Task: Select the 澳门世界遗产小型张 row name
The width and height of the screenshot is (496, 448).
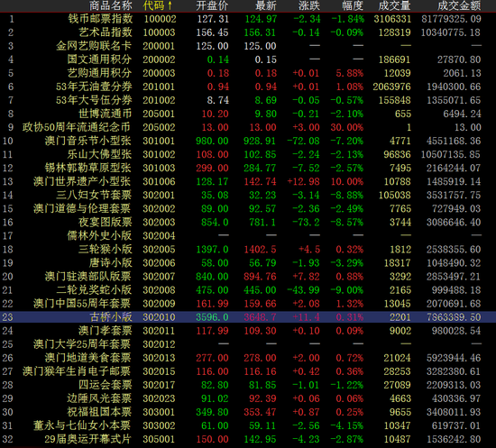Action: [82, 182]
